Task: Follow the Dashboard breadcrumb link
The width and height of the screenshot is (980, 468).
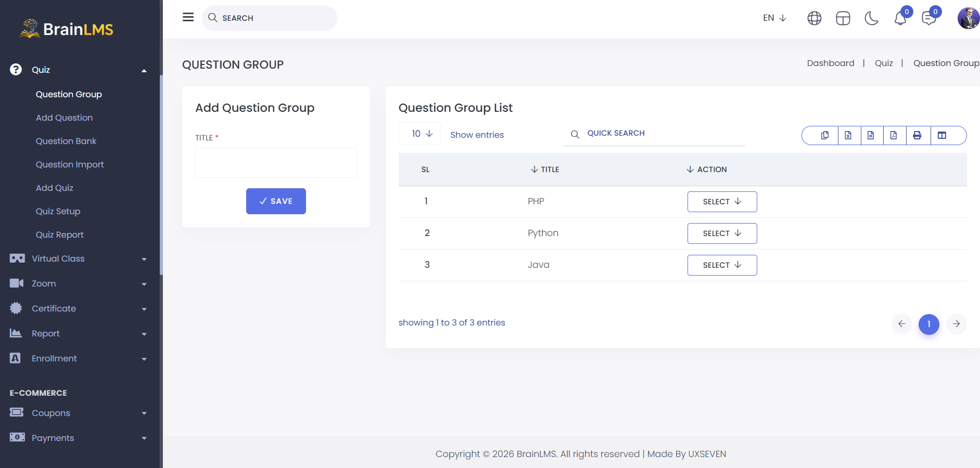Action: pos(831,63)
